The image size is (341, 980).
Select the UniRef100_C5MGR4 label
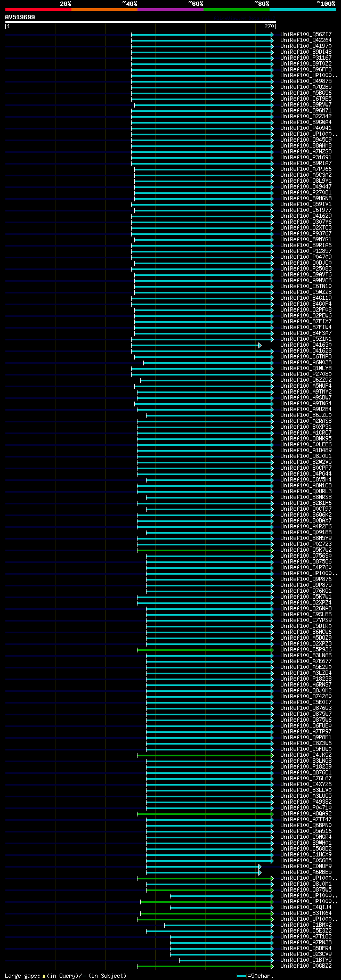306,837
